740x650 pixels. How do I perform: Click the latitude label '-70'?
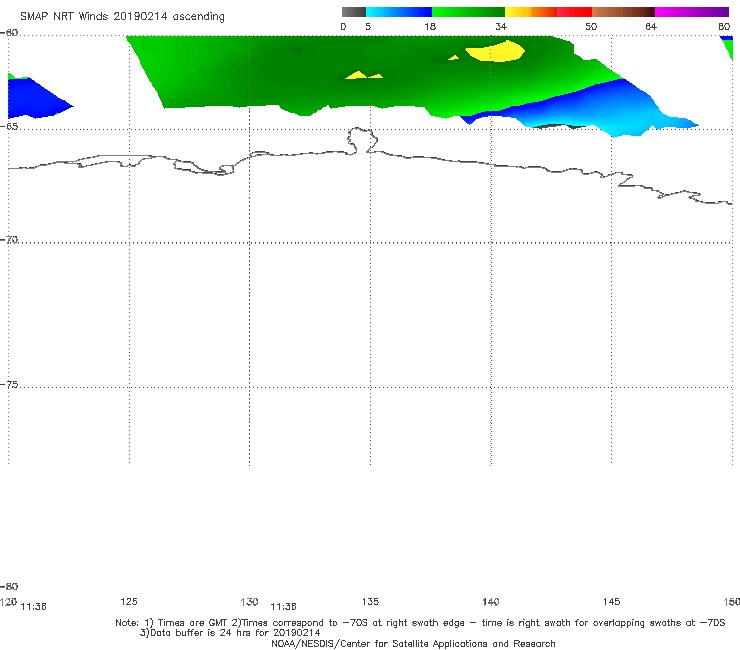[9, 240]
